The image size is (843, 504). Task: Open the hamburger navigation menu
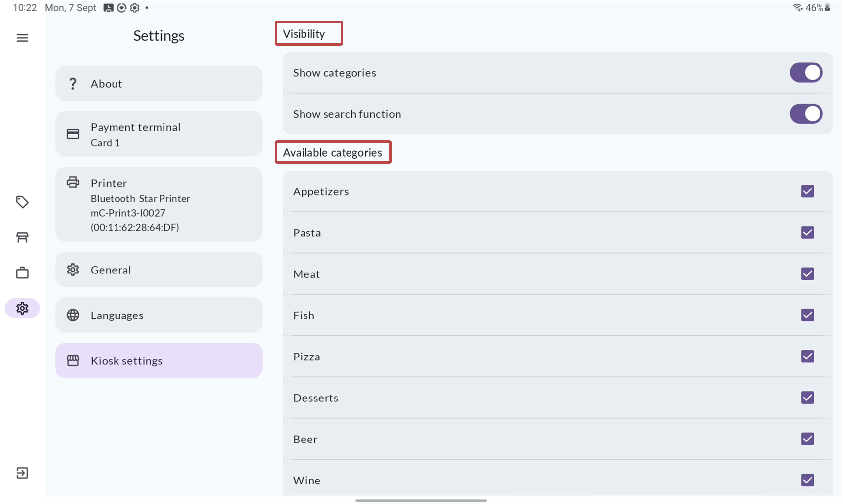point(23,38)
